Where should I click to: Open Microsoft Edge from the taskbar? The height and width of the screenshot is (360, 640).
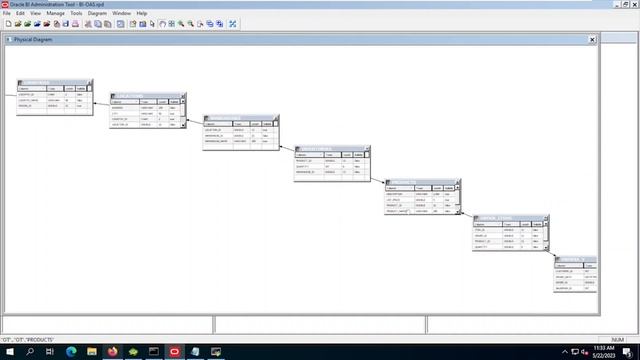[71, 351]
